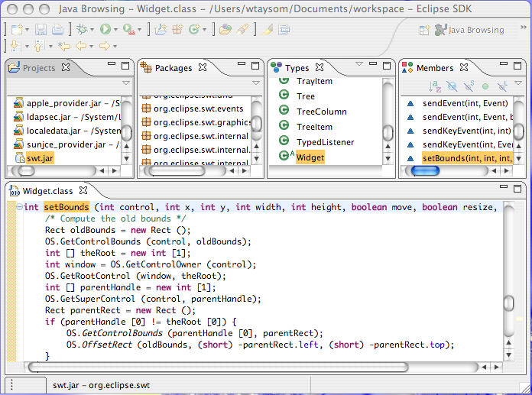Open Run history dropdown arrow

[115, 30]
